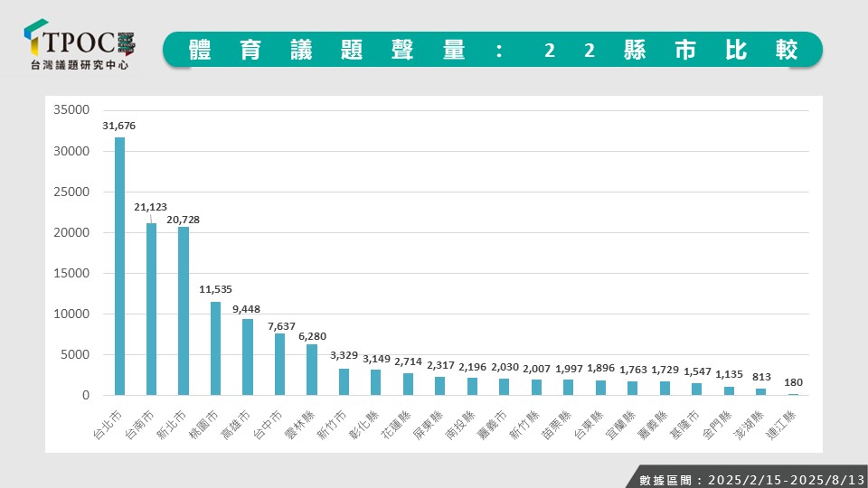This screenshot has width=868, height=488.
Task: Click the 31,676 data label
Action: pyautogui.click(x=119, y=126)
